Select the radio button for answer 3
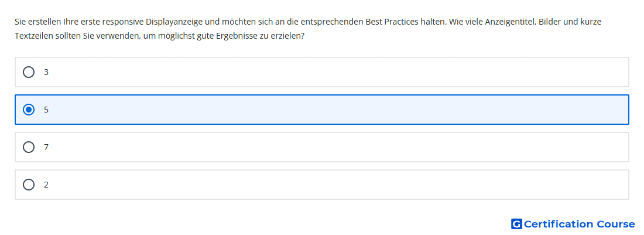The height and width of the screenshot is (235, 644). 29,72
